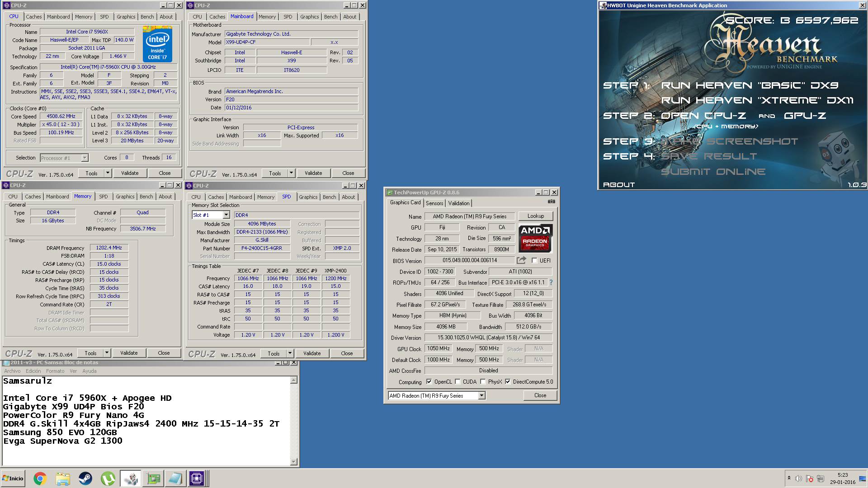Click Lookup button in GPU-Z

pos(536,216)
